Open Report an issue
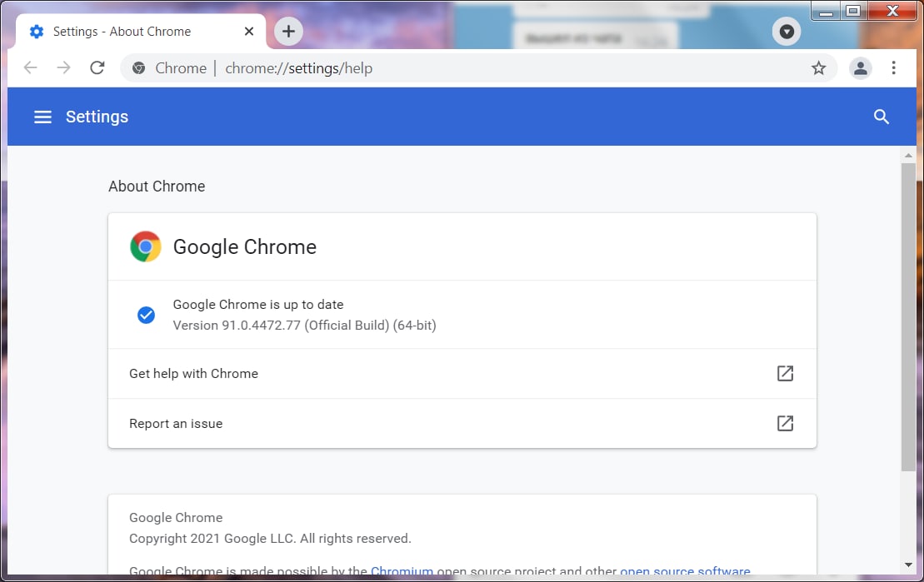The height and width of the screenshot is (582, 924). pyautogui.click(x=462, y=424)
